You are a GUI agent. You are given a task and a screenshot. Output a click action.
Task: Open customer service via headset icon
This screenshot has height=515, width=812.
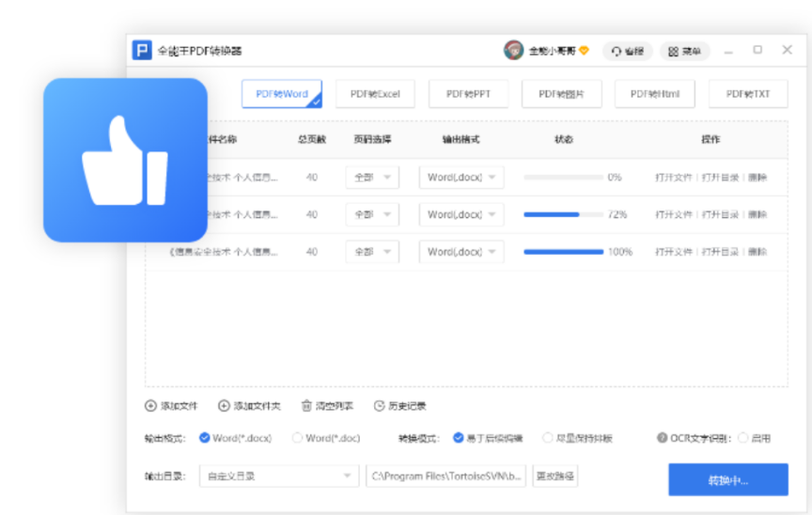coord(617,52)
